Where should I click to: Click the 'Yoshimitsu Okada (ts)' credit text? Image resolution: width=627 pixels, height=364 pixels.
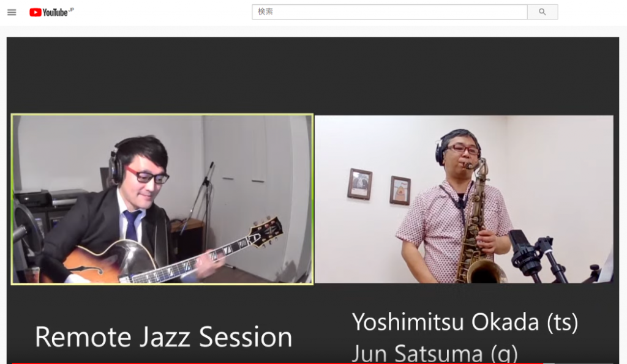pyautogui.click(x=465, y=322)
